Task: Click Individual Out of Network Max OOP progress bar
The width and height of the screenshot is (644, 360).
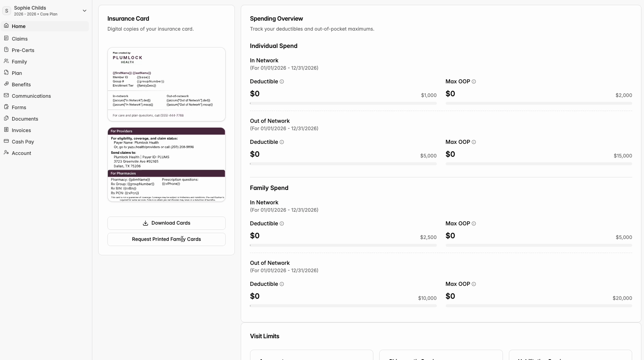Action: pyautogui.click(x=539, y=164)
